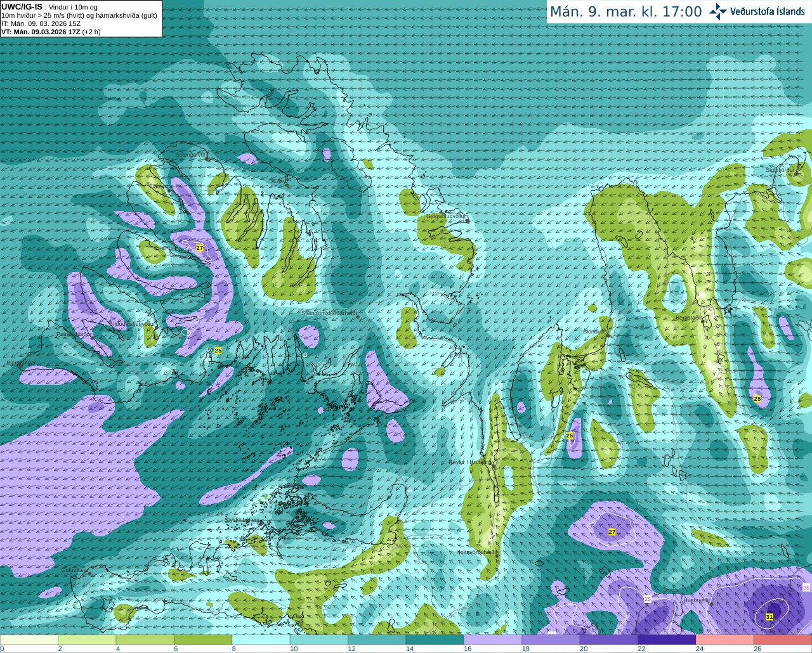Click the Bergsstaðir station label
The height and width of the screenshot is (653, 812).
(x=688, y=318)
